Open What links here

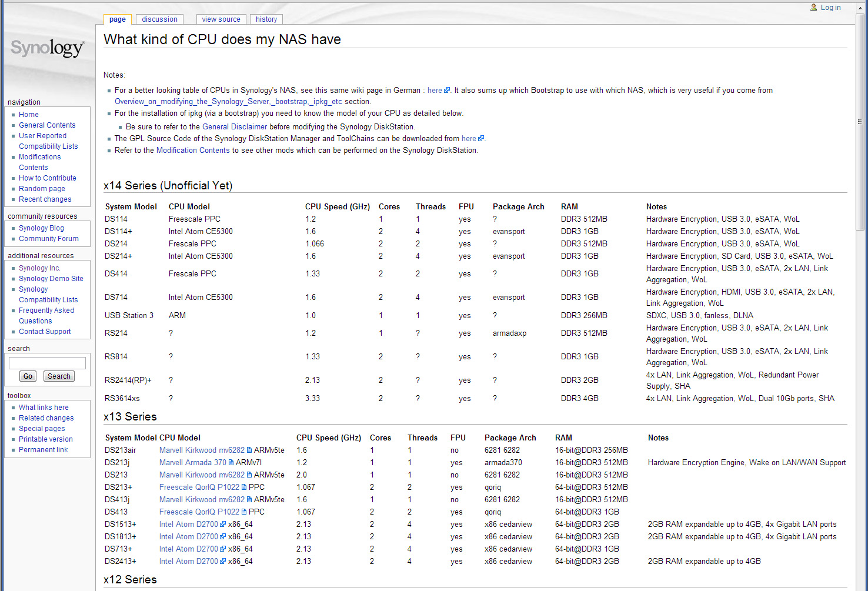tap(44, 408)
